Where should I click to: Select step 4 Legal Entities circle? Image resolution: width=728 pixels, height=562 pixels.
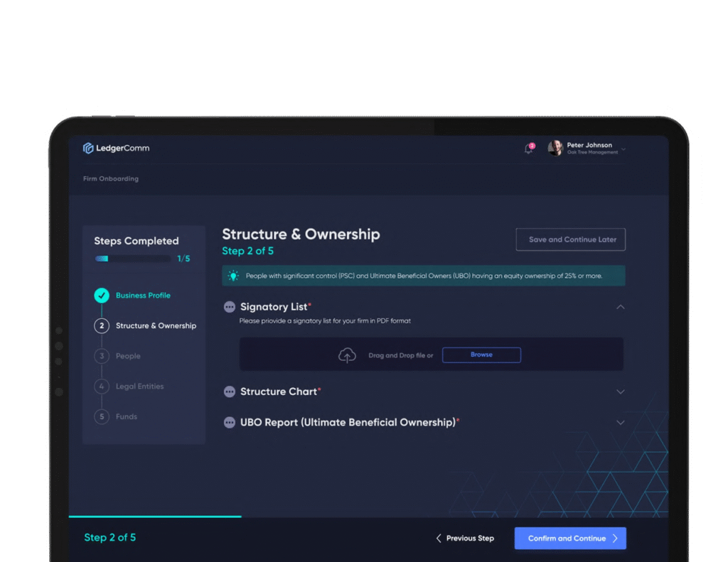[x=102, y=387]
